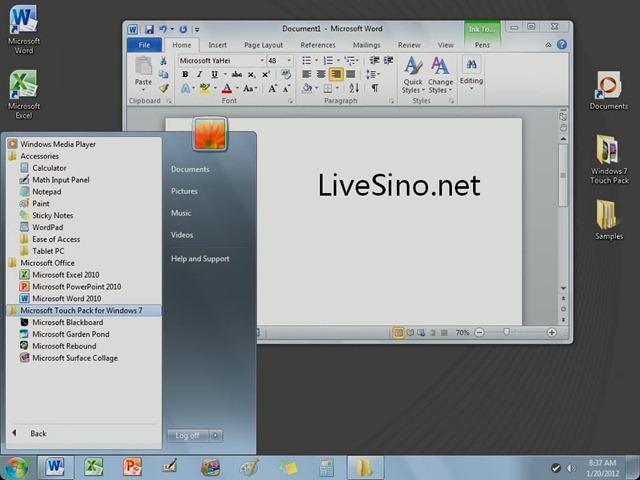The width and height of the screenshot is (640, 480).
Task: Apply subscript formatting
Action: click(252, 74)
